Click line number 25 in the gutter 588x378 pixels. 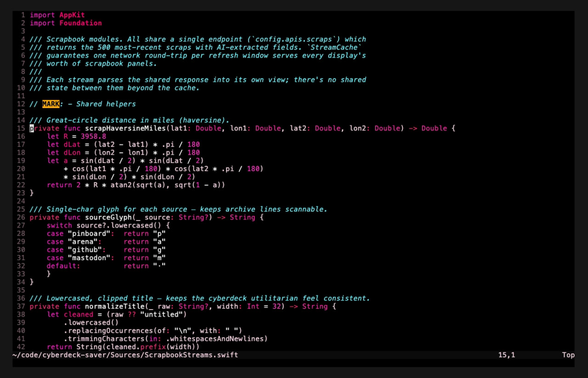tap(21, 209)
